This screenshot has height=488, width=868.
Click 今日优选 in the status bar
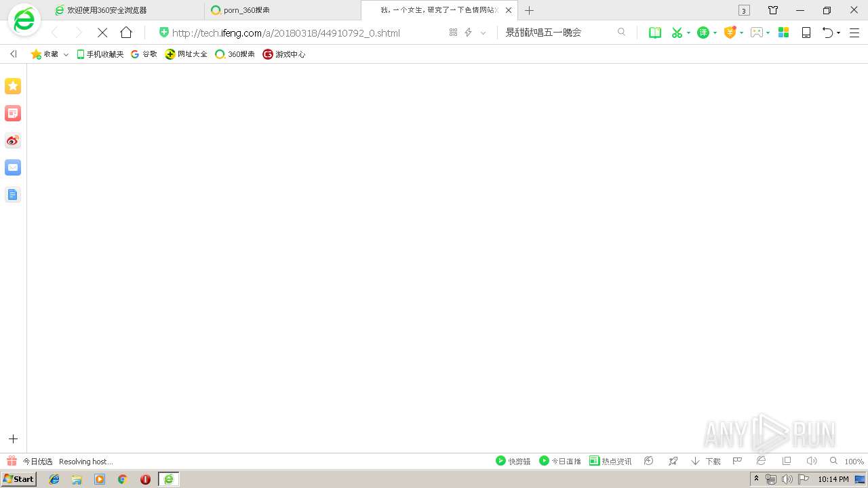click(x=30, y=461)
